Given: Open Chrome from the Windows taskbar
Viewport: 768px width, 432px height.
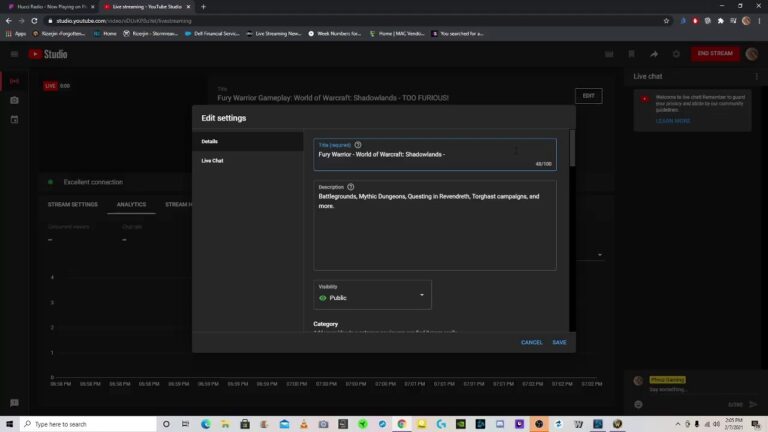Looking at the screenshot, I should click(x=402, y=424).
